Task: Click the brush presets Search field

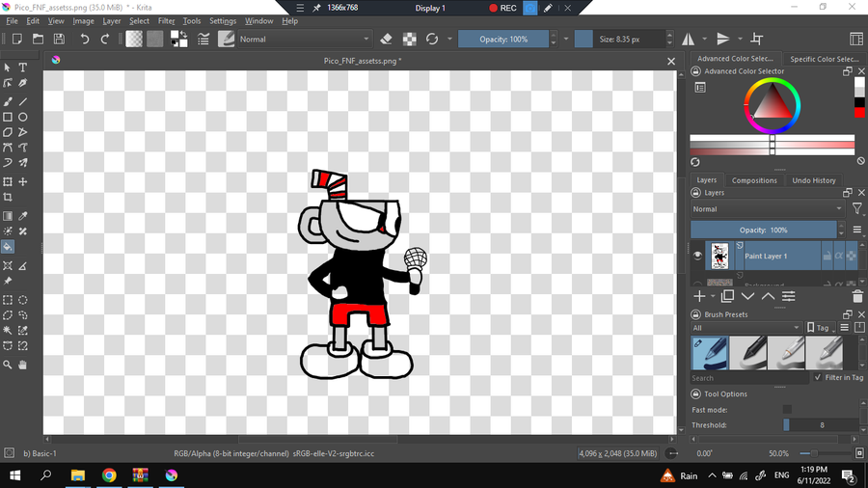Action: pos(749,378)
